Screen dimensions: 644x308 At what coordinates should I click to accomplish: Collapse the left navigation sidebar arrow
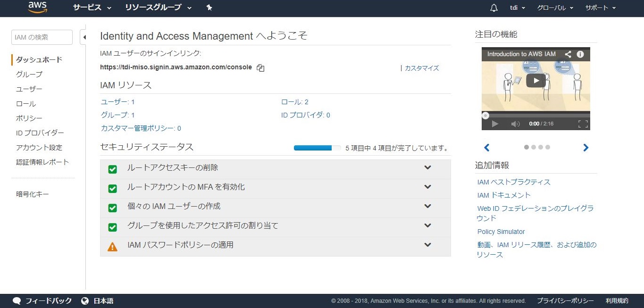pos(84,37)
